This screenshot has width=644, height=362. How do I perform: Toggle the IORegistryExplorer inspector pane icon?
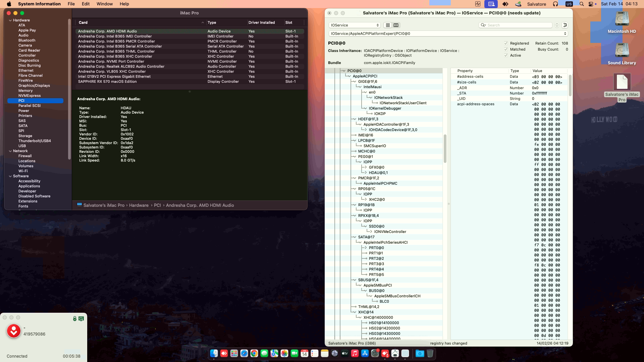coord(565,25)
